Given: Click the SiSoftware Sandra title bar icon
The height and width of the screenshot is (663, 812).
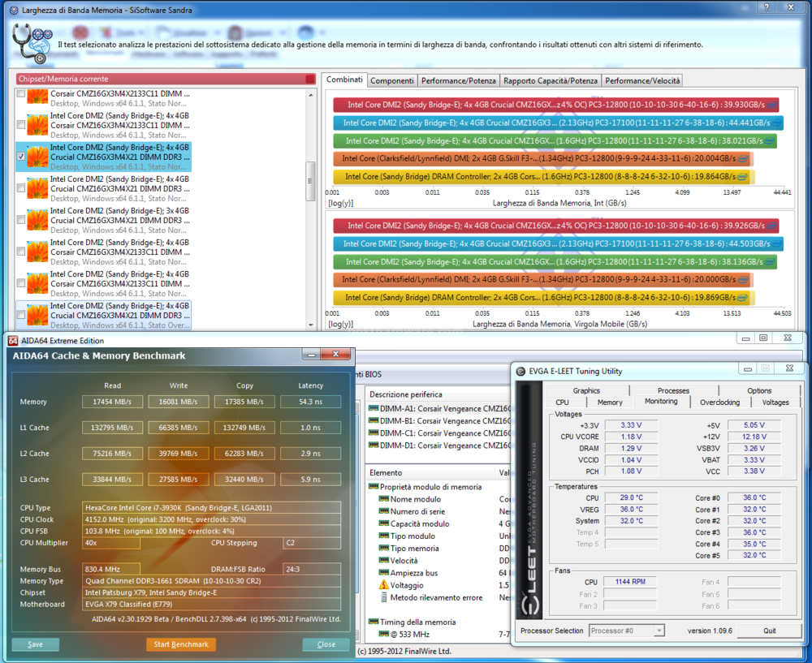Looking at the screenshot, I should coord(14,10).
